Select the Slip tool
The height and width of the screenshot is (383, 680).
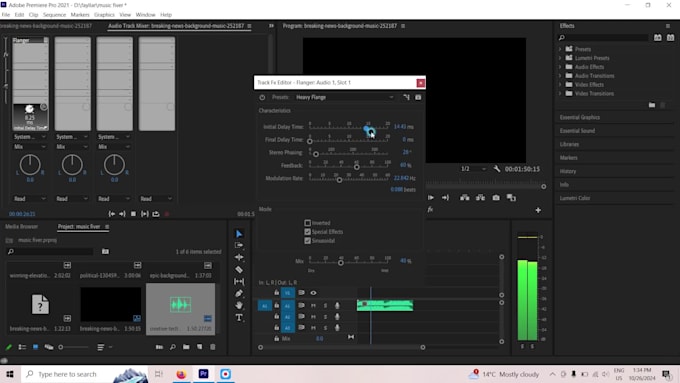(x=239, y=282)
